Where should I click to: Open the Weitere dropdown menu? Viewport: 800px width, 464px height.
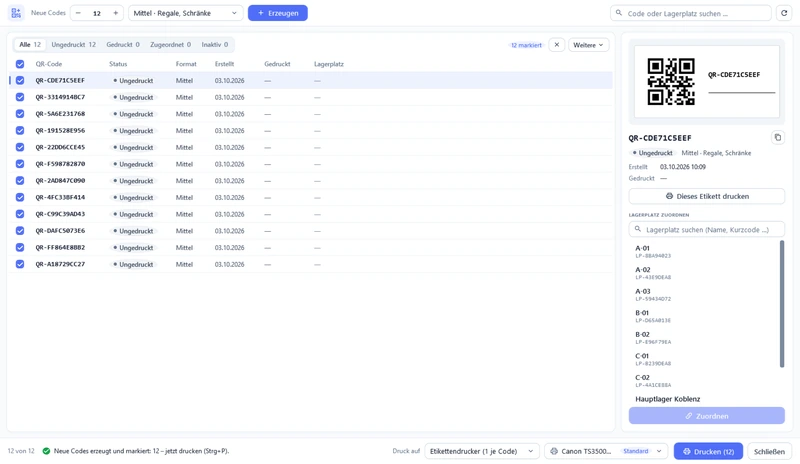[x=588, y=45]
